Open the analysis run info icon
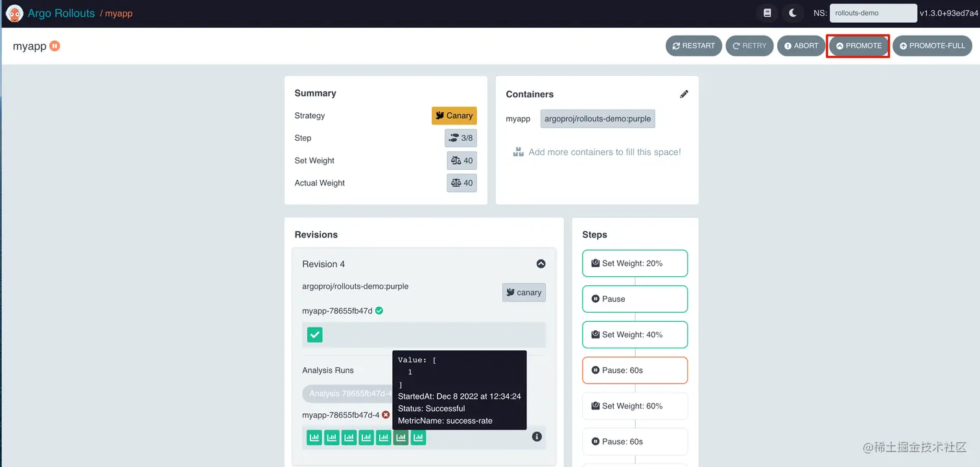Screen dimensions: 980x467 click(537, 437)
